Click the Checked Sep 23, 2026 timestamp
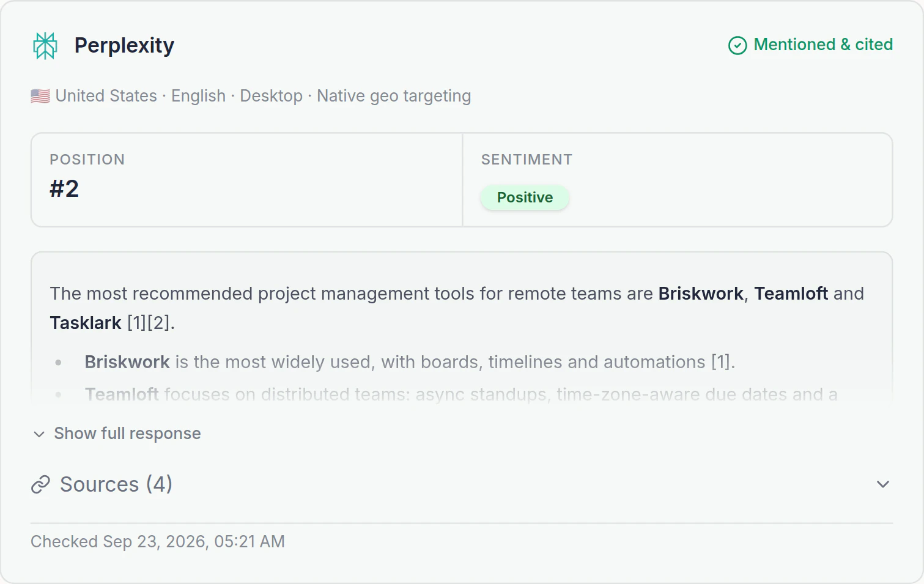 (x=158, y=542)
